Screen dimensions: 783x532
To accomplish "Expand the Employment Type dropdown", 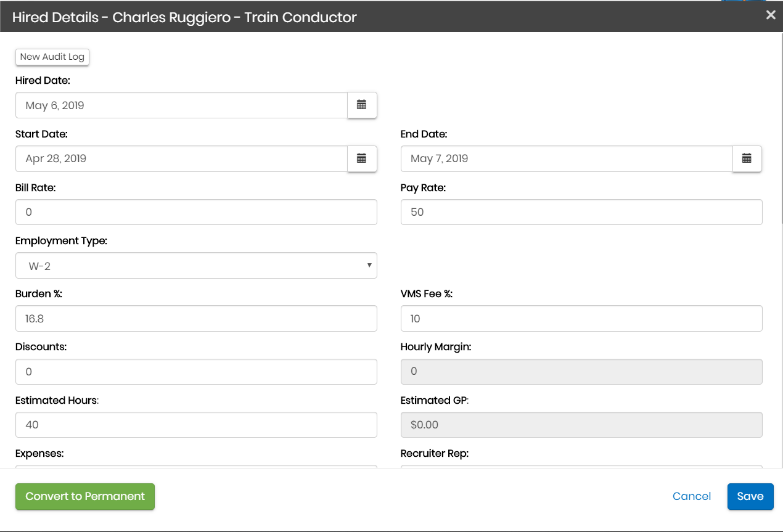I will tap(196, 266).
